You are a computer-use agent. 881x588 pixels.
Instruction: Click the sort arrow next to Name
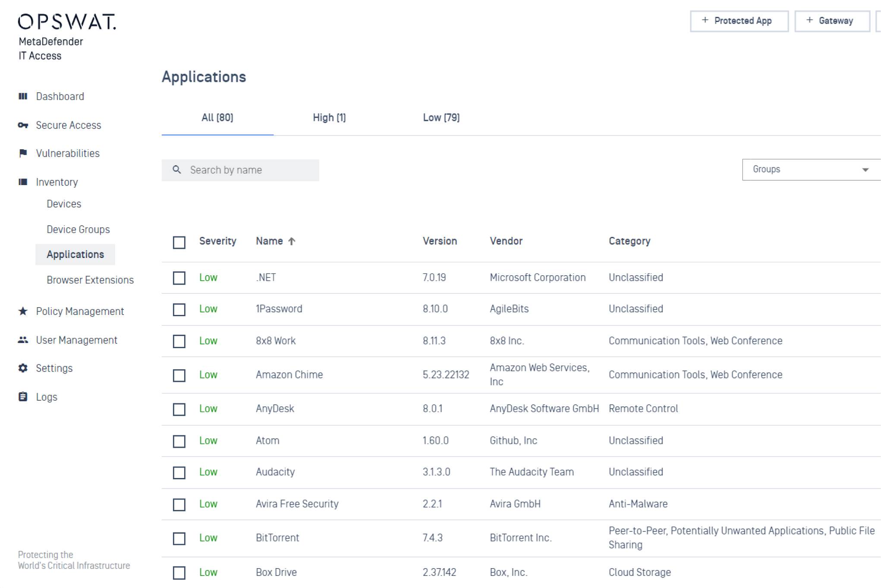point(292,241)
